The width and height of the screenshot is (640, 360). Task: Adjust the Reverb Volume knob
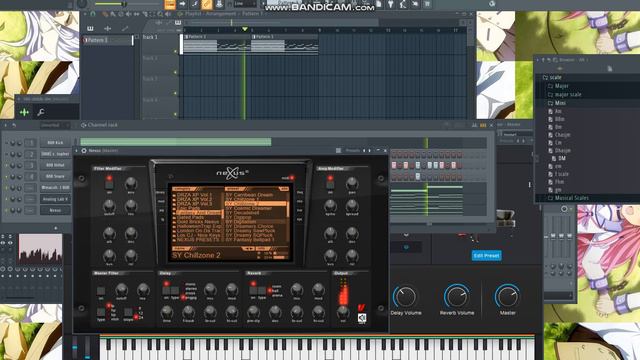456,297
